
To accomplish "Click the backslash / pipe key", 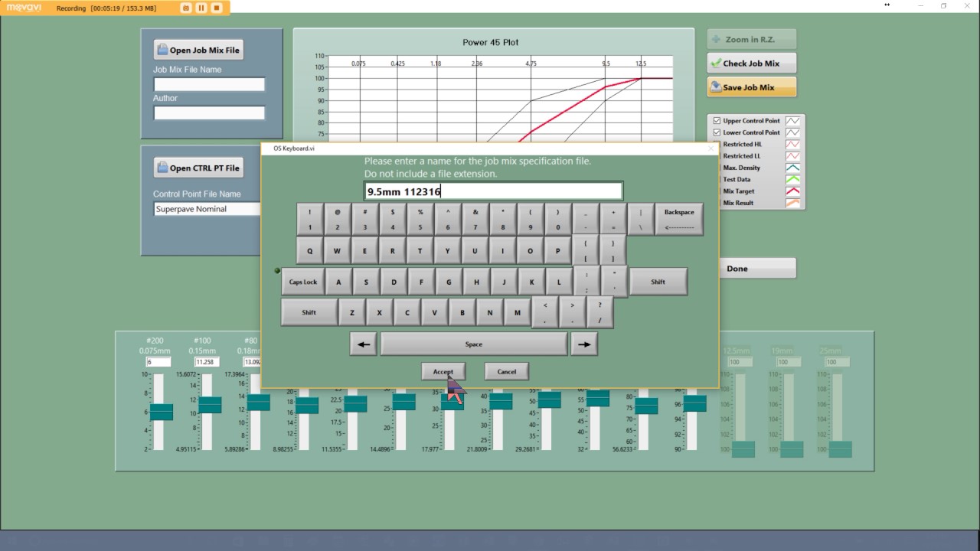I will (x=641, y=219).
